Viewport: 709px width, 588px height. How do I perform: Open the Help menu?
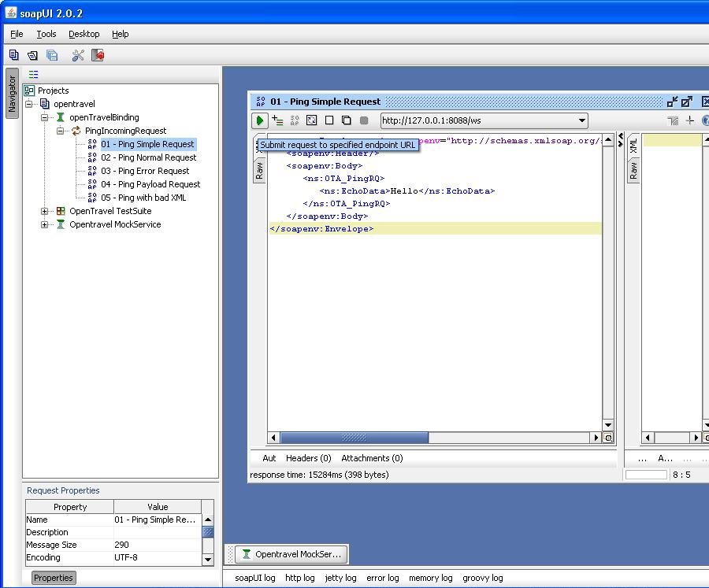coord(121,34)
